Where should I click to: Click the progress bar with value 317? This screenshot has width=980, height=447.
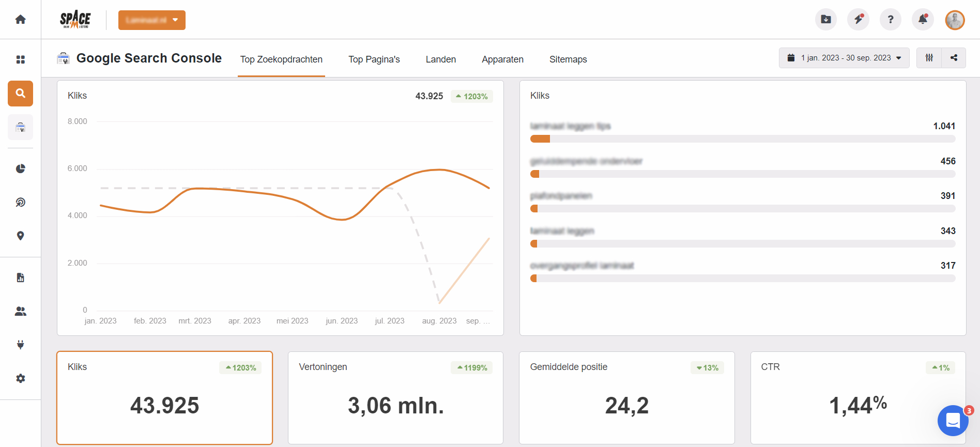click(x=743, y=279)
